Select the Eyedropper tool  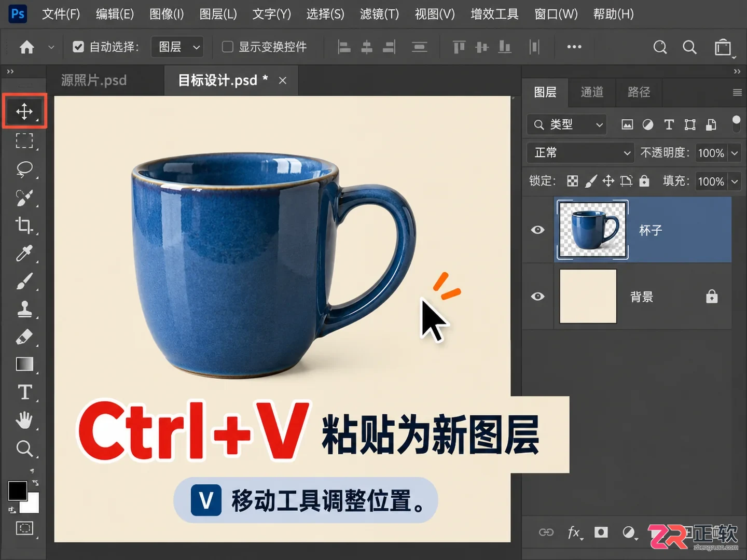coord(24,253)
